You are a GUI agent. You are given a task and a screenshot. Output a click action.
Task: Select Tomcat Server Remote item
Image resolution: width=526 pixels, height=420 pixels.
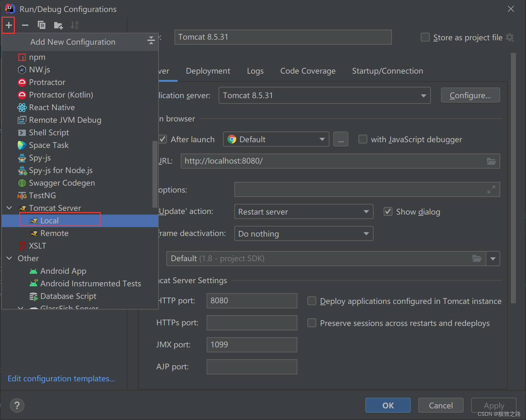click(80, 233)
